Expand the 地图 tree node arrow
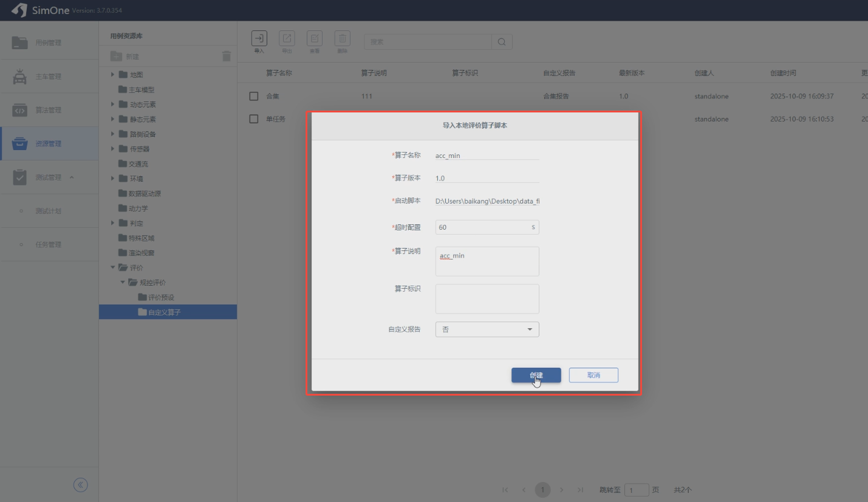Screen dimensions: 868x502 pos(113,75)
